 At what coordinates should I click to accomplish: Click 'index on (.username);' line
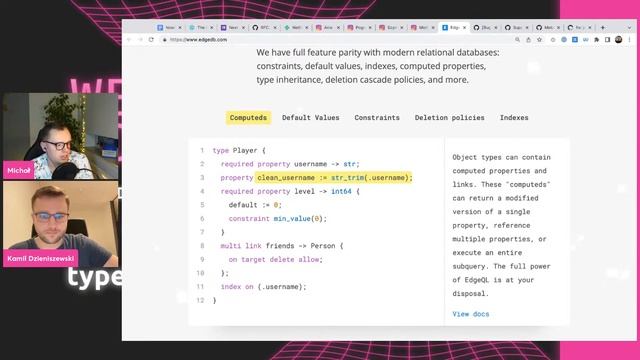(x=263, y=287)
